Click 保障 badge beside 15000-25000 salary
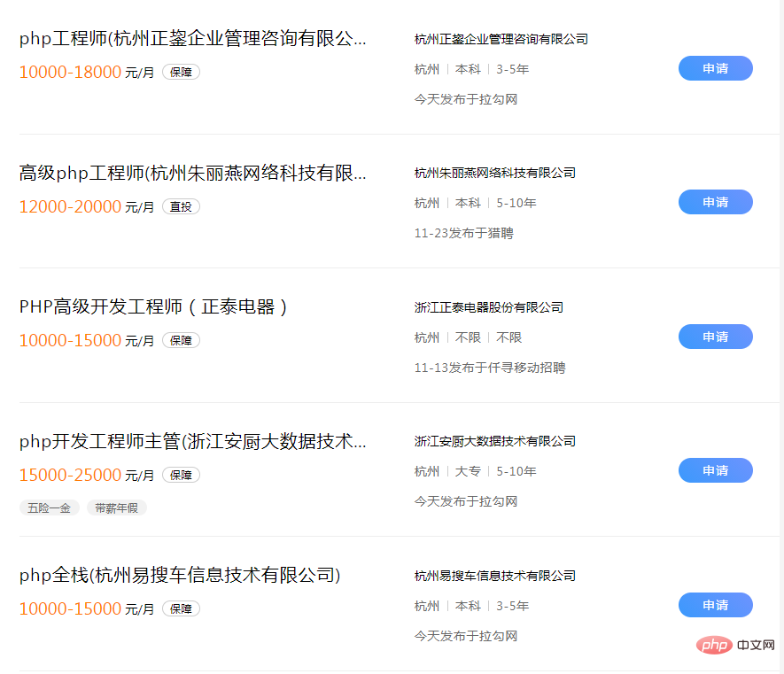The width and height of the screenshot is (784, 674). (181, 475)
